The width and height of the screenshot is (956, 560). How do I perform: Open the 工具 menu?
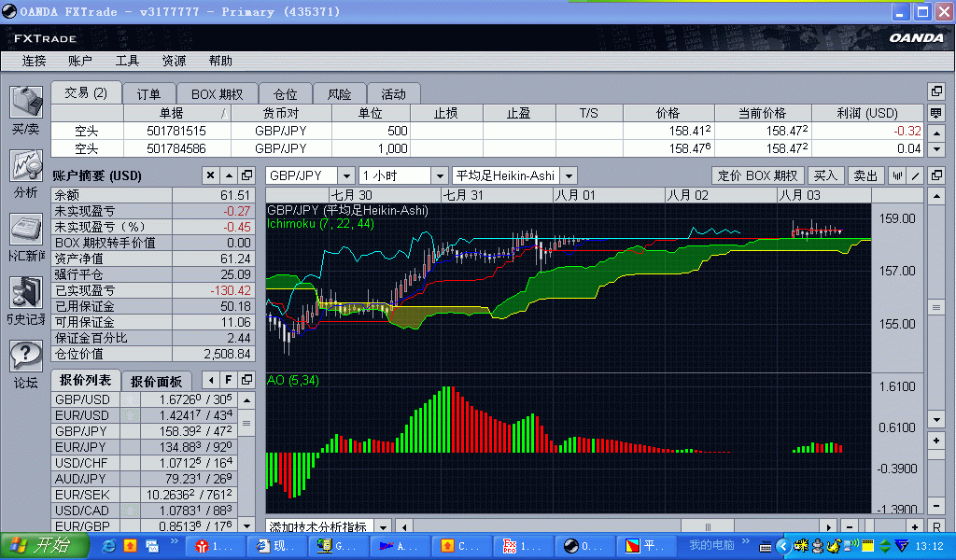(127, 61)
